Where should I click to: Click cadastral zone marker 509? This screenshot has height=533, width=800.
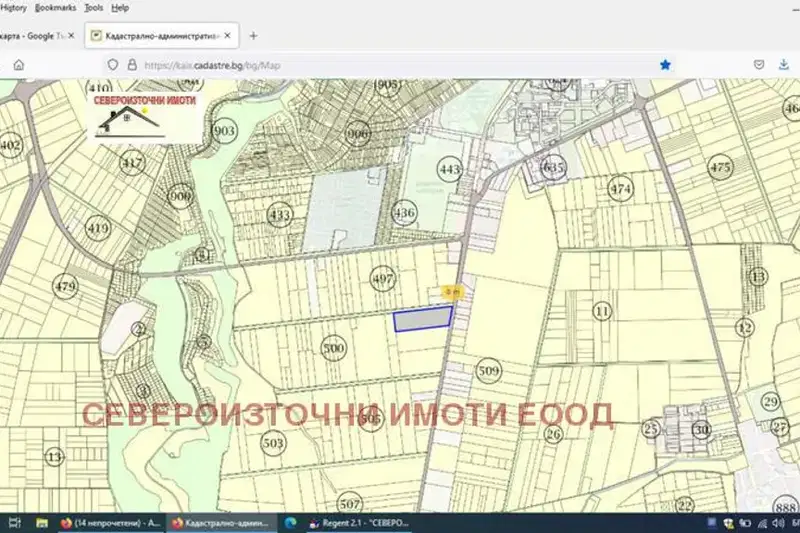[488, 370]
